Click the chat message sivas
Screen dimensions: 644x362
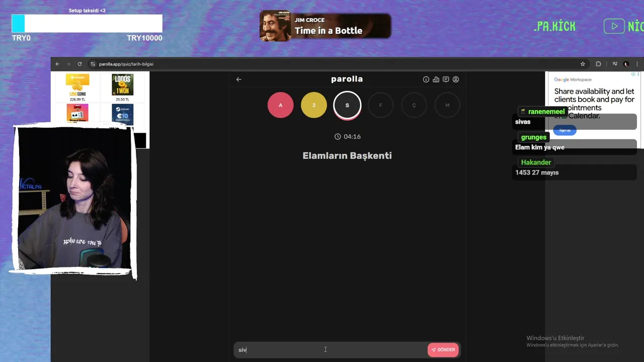[x=523, y=122]
